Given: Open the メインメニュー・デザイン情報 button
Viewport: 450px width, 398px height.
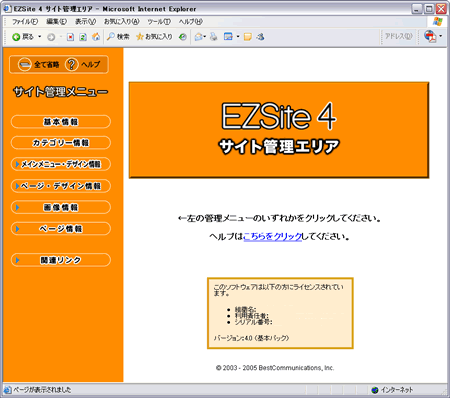Looking at the screenshot, I should 61,164.
